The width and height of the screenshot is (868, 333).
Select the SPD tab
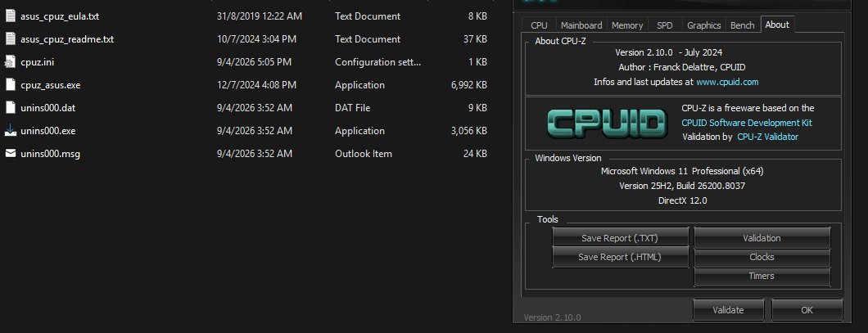tap(665, 25)
